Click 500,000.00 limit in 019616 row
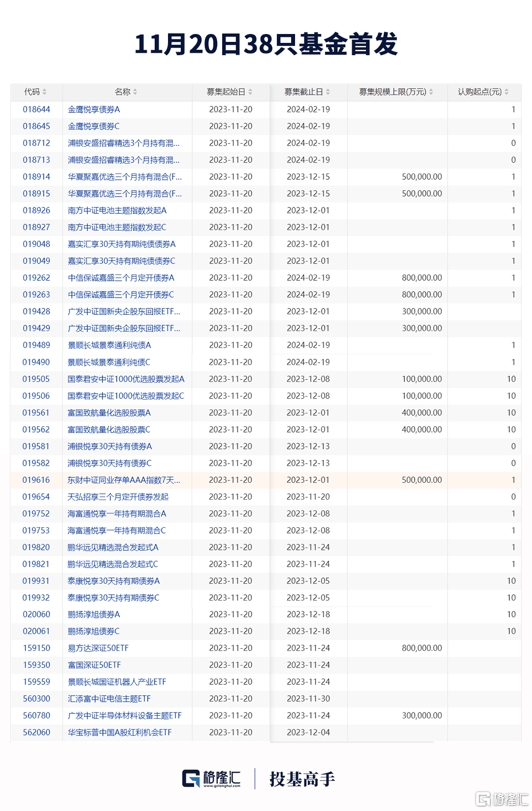The image size is (532, 811). 422,480
